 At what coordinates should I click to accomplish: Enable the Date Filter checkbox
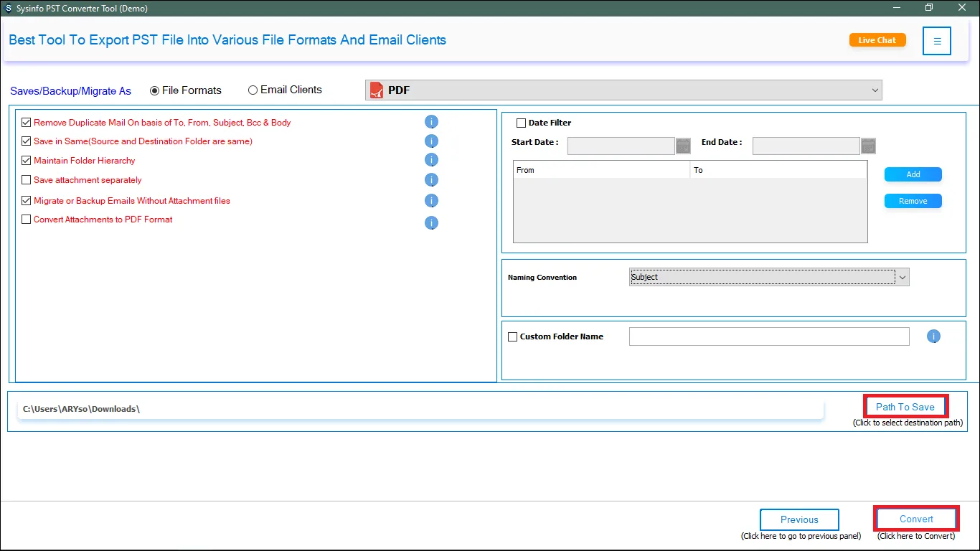[x=522, y=123]
